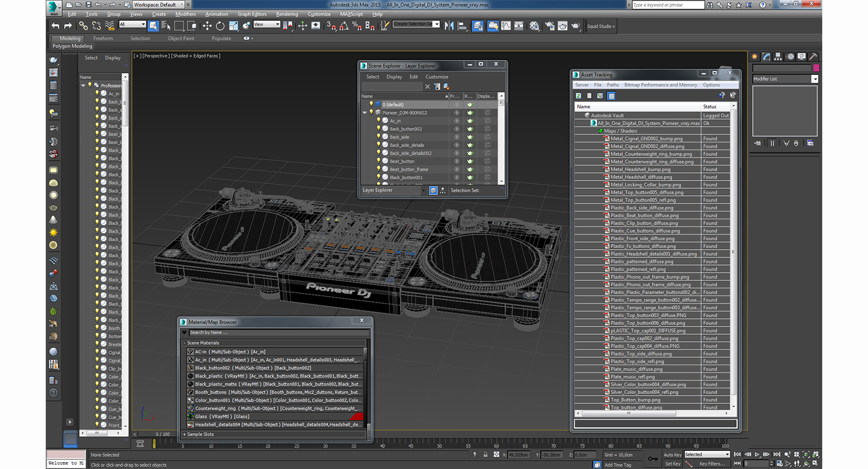Viewport: 868px width, 469px height.
Task: Click Go to End playback button
Action: (777, 454)
